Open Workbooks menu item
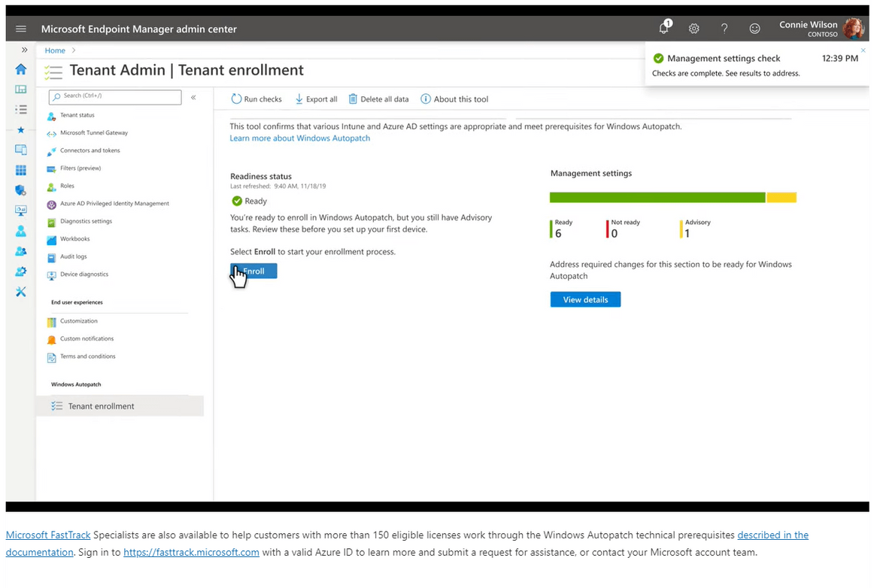This screenshot has width=880, height=588. [74, 239]
